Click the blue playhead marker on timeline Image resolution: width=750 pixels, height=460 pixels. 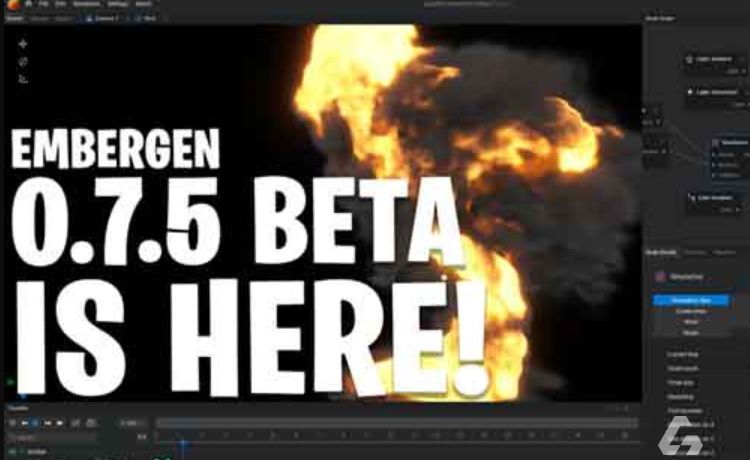coord(183,445)
